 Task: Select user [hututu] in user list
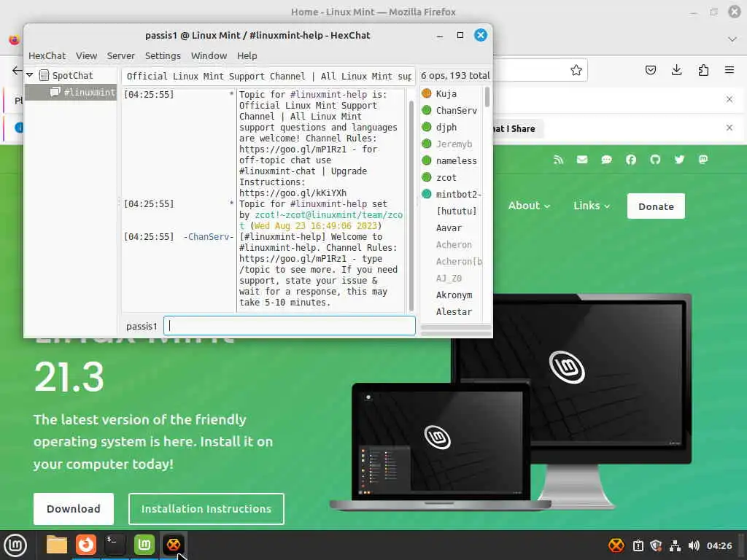point(456,211)
